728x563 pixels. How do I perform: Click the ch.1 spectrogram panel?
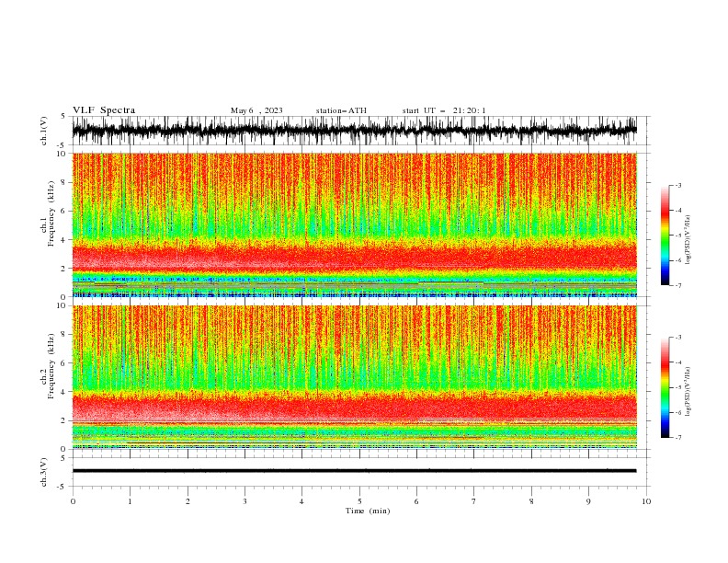(x=355, y=224)
